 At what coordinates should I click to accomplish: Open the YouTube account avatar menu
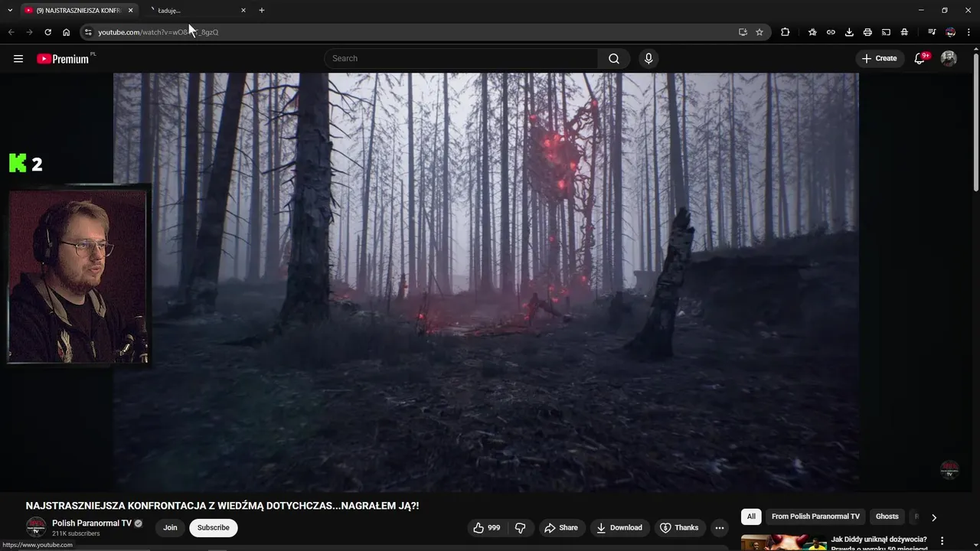[x=949, y=58]
